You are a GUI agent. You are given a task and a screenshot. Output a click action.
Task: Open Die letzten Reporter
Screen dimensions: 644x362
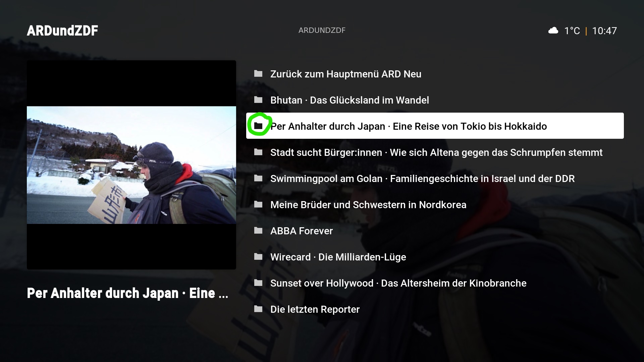click(x=435, y=309)
